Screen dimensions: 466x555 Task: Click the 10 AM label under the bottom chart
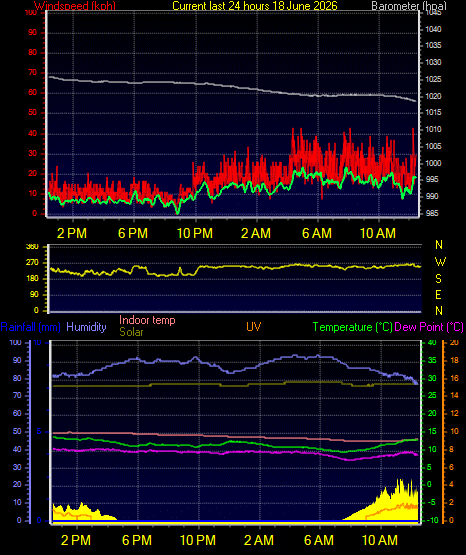tap(380, 540)
